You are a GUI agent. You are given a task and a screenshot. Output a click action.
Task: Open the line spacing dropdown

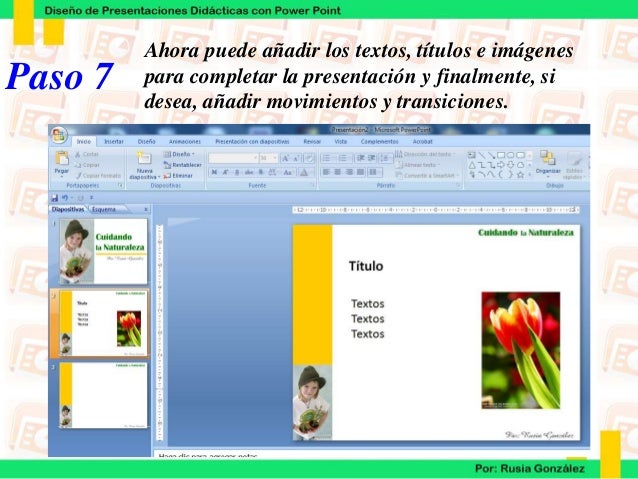click(386, 158)
